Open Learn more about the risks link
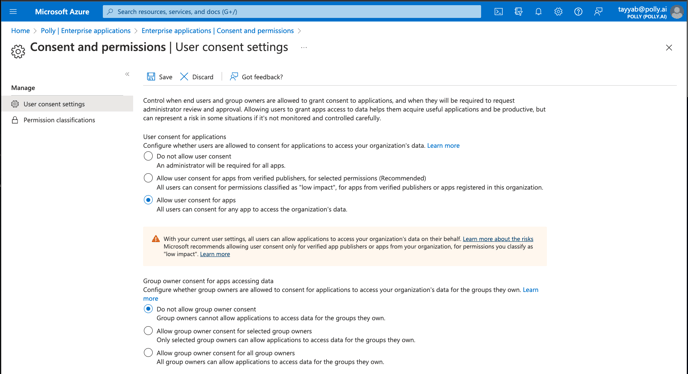The height and width of the screenshot is (374, 688). coord(498,239)
